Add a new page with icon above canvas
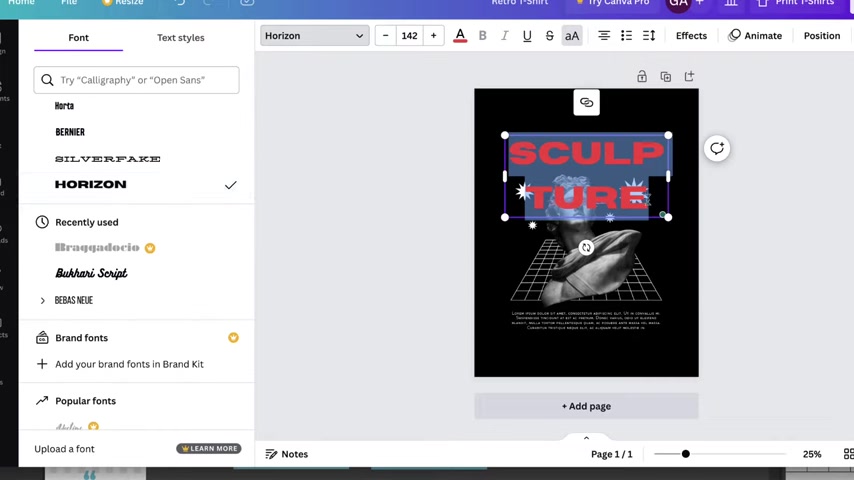Image resolution: width=854 pixels, height=480 pixels. (x=690, y=76)
